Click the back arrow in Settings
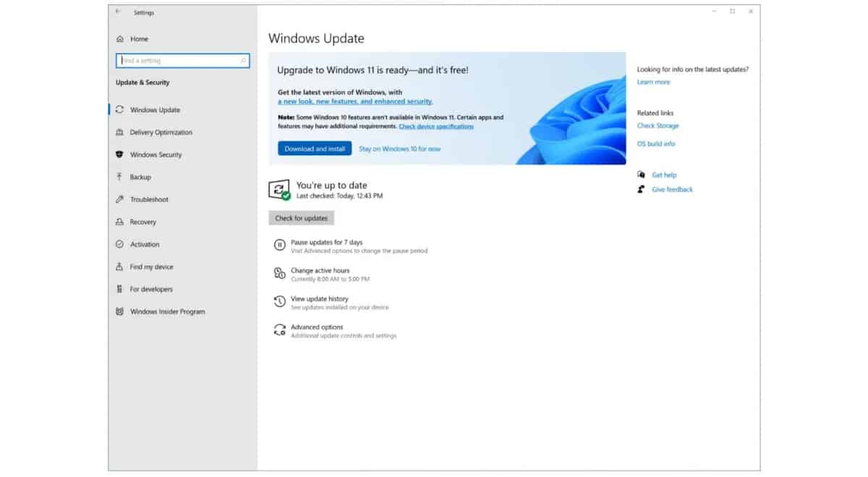868x477 pixels. coord(119,12)
